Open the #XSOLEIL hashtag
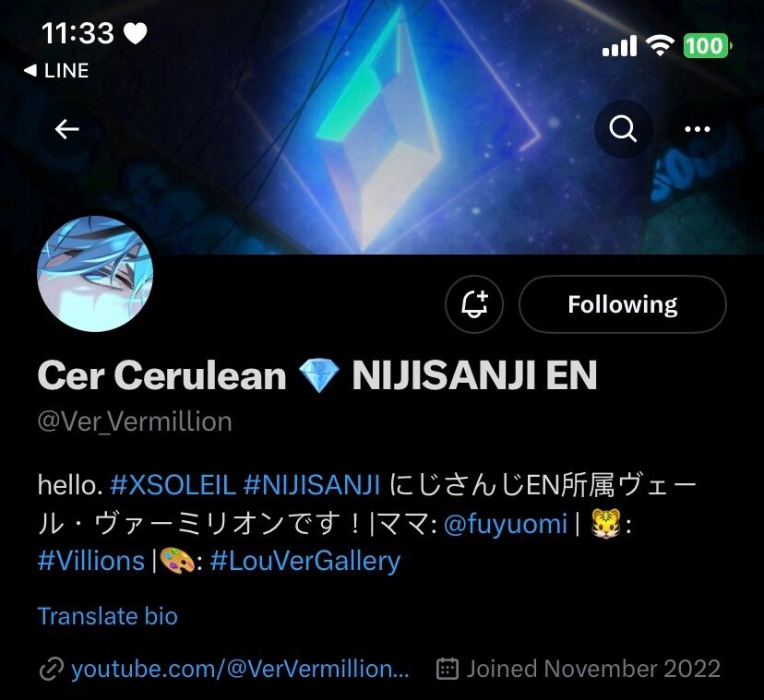This screenshot has height=700, width=764. [173, 485]
